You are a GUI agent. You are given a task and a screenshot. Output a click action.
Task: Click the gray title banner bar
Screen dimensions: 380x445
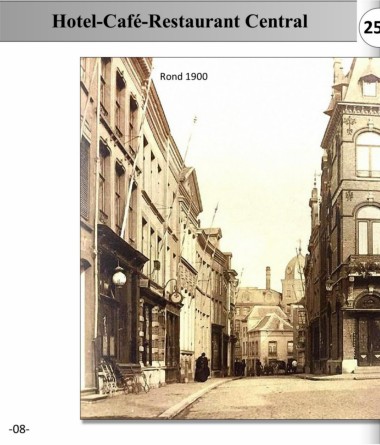click(x=178, y=21)
